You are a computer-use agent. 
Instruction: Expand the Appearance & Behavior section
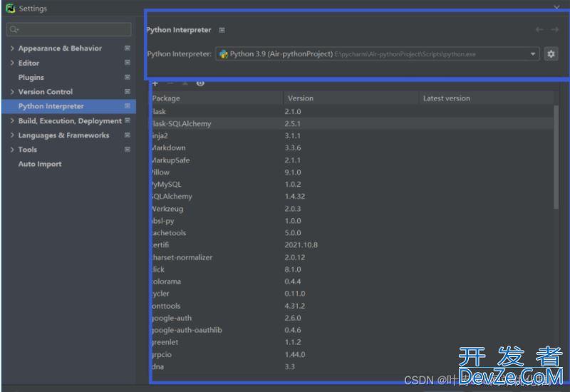[12, 48]
